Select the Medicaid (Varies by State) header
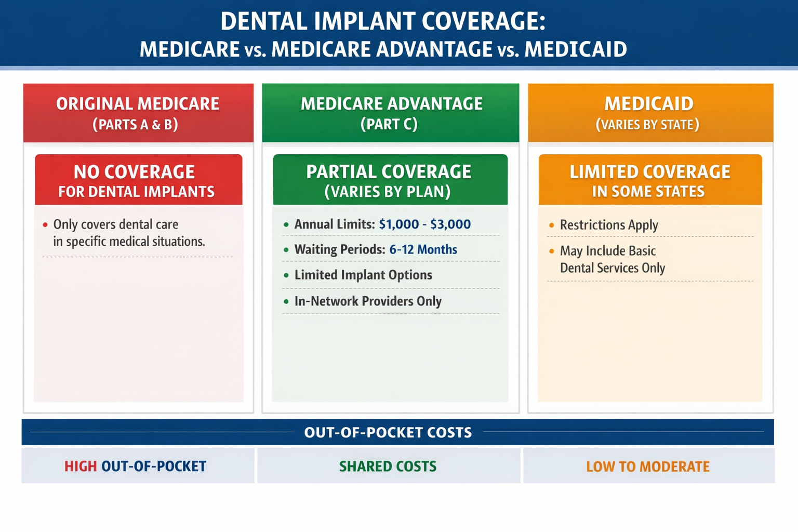798x532 pixels. (650, 113)
